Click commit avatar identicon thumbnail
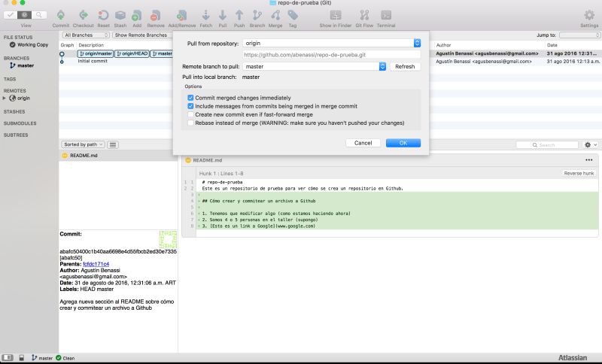The height and width of the screenshot is (364, 602). pos(168,239)
